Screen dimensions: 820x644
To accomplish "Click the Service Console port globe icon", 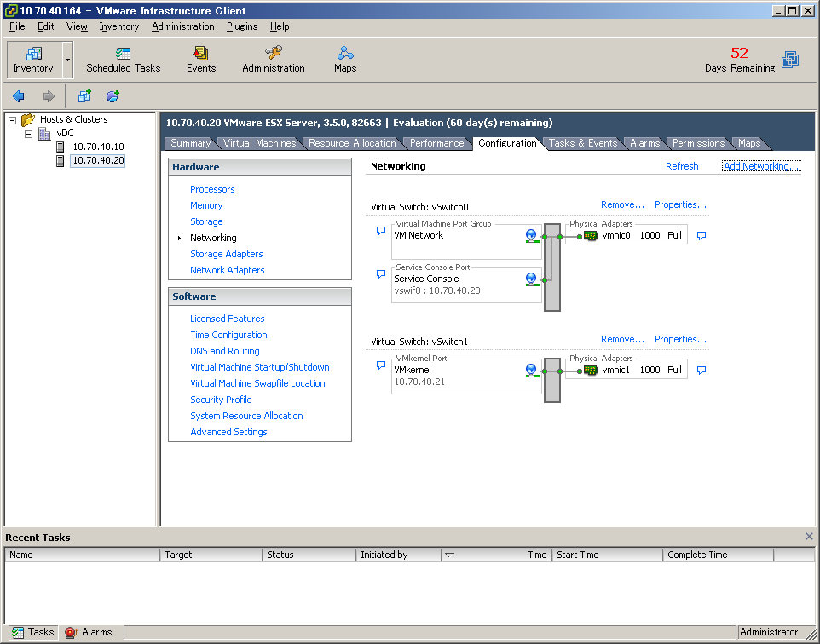I will click(531, 279).
